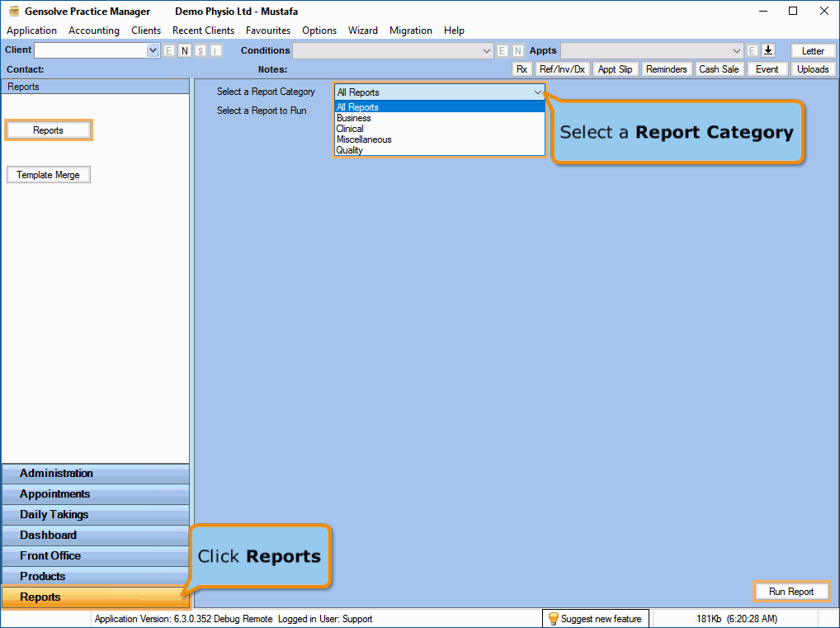
Task: Click the Letter button
Action: tap(813, 51)
